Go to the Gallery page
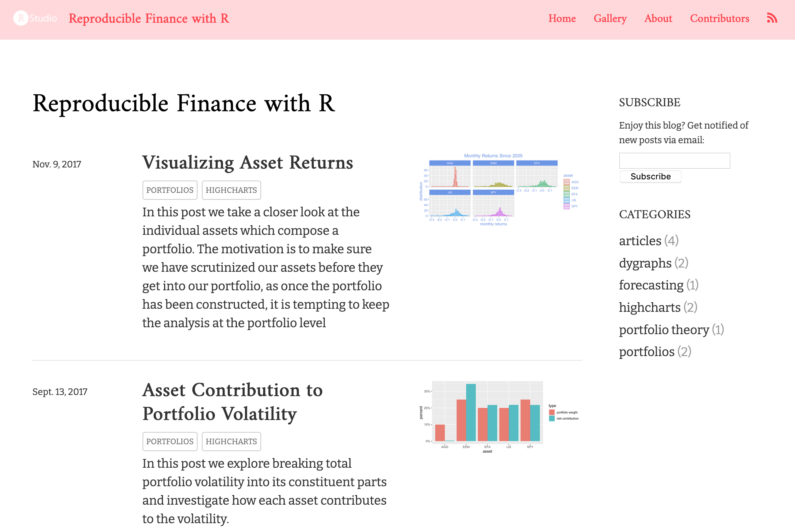Image resolution: width=795 pixels, height=532 pixels. [x=610, y=18]
